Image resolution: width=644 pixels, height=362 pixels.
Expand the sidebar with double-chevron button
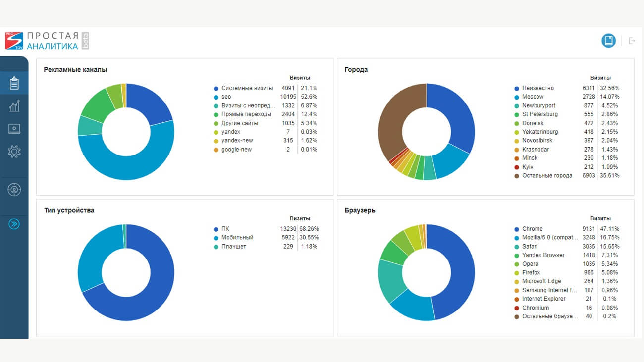pos(14,224)
